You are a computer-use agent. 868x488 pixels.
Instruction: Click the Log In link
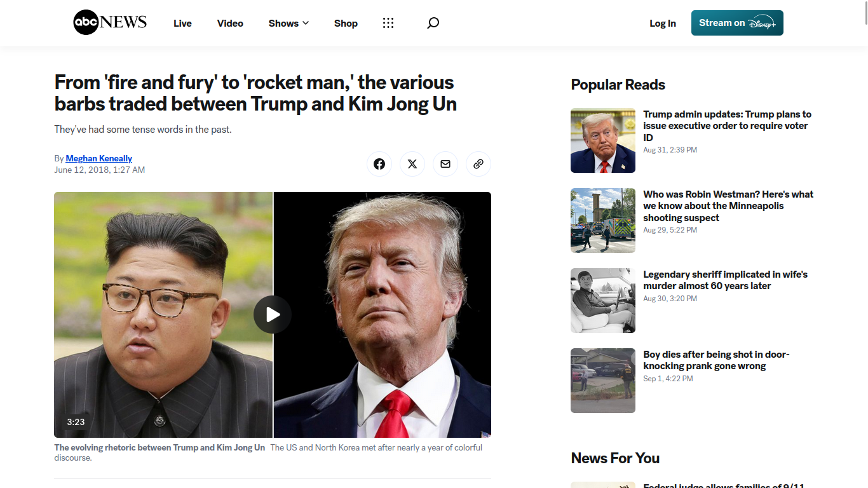coord(663,23)
